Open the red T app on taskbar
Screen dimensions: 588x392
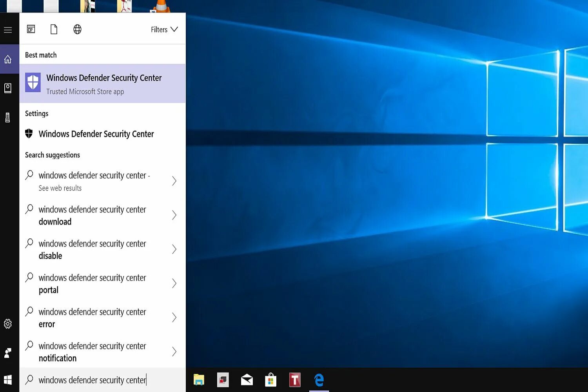(295, 380)
